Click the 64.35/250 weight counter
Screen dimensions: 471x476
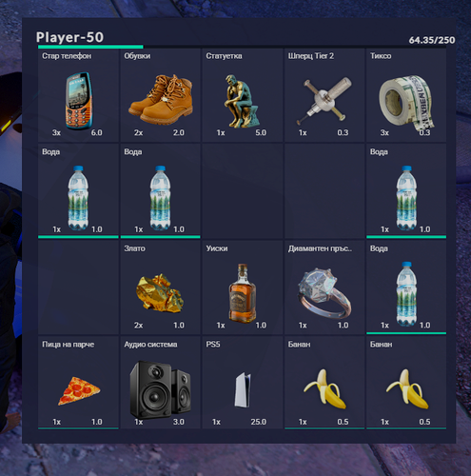pyautogui.click(x=432, y=40)
